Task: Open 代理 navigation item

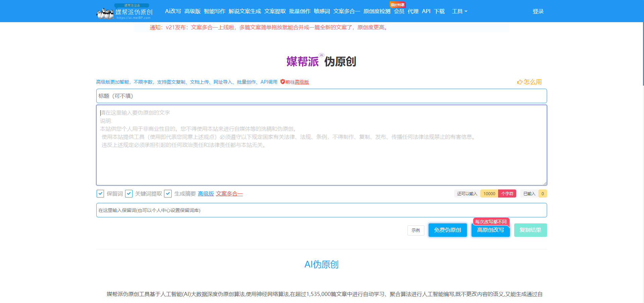Action: coord(413,11)
